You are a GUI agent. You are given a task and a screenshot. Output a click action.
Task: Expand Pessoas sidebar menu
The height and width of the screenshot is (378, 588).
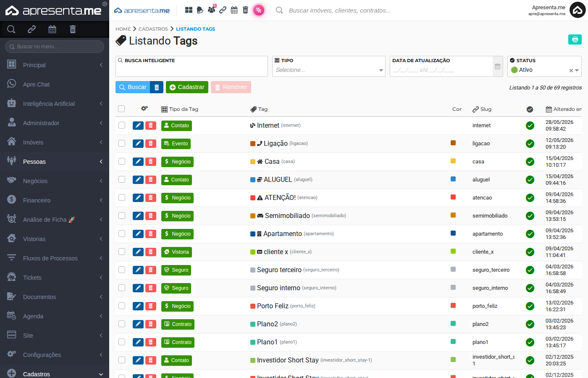(x=55, y=162)
